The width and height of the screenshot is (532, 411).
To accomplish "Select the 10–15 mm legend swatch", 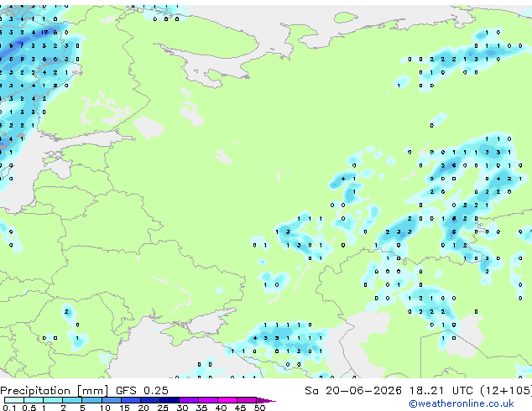I will coord(111,400).
